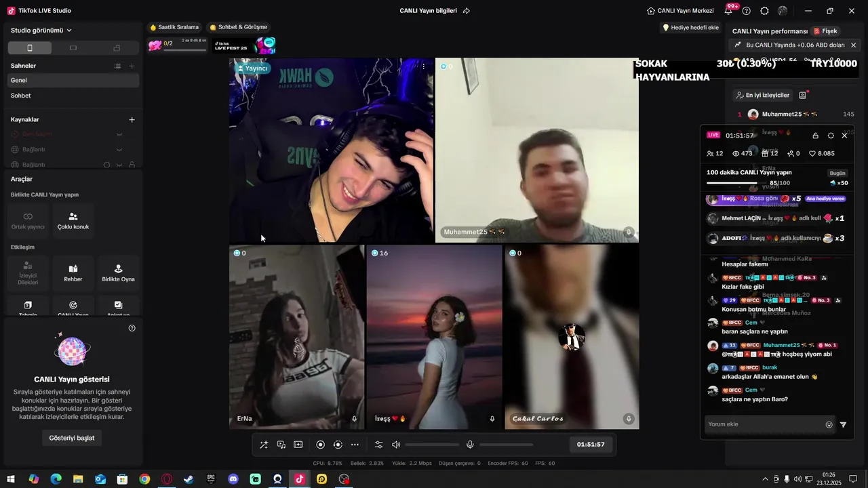Open the clip highlight tool icon
This screenshot has width=868, height=488.
click(298, 445)
